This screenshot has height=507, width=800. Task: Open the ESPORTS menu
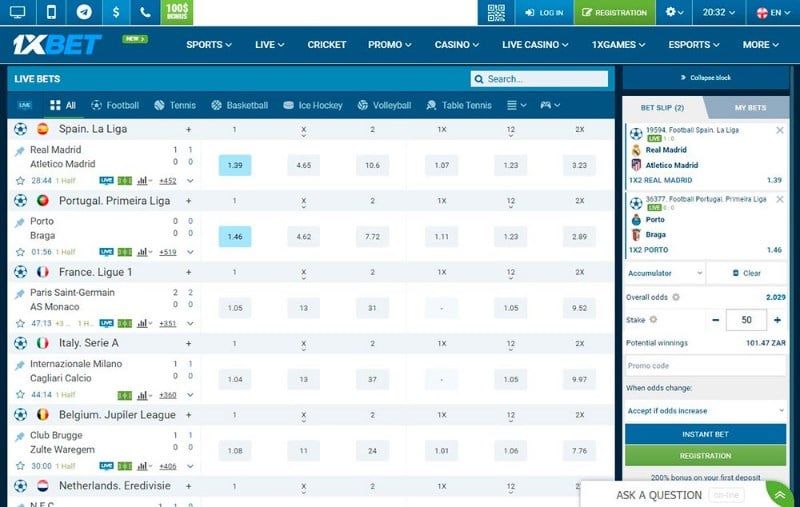click(693, 45)
